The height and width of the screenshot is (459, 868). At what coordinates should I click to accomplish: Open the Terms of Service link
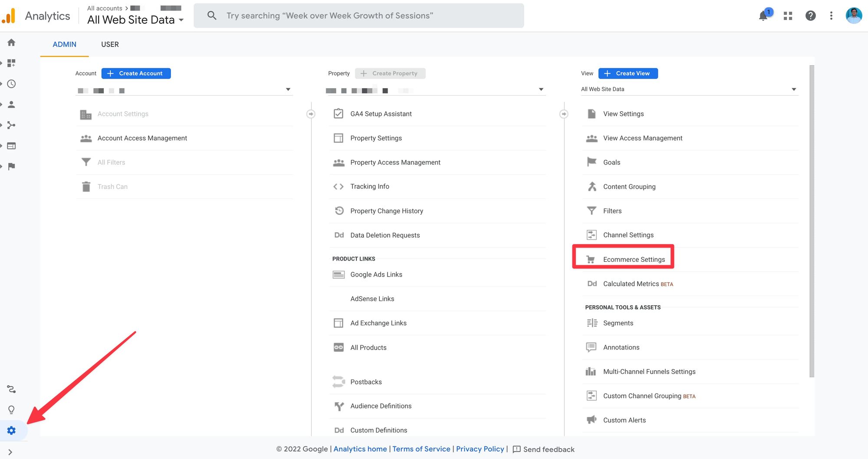tap(421, 449)
